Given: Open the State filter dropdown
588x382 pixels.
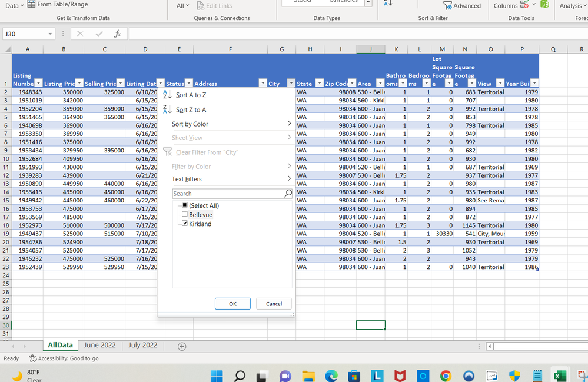Looking at the screenshot, I should coord(320,83).
